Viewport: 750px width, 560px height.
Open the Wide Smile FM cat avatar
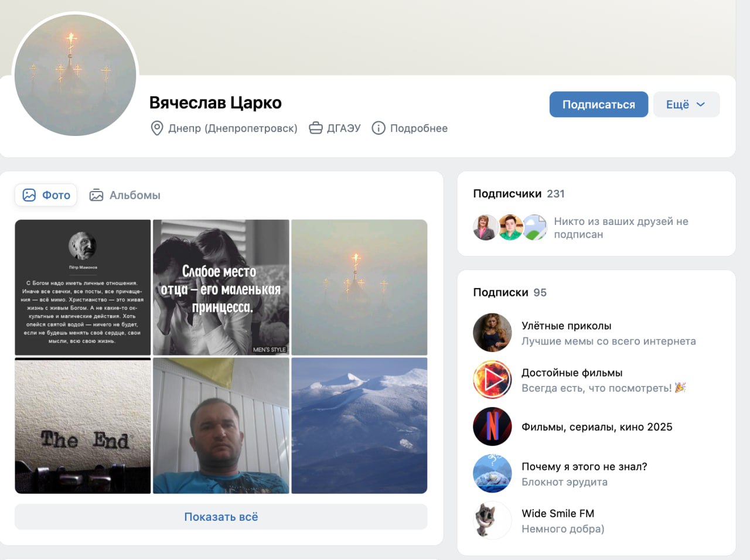(492, 520)
